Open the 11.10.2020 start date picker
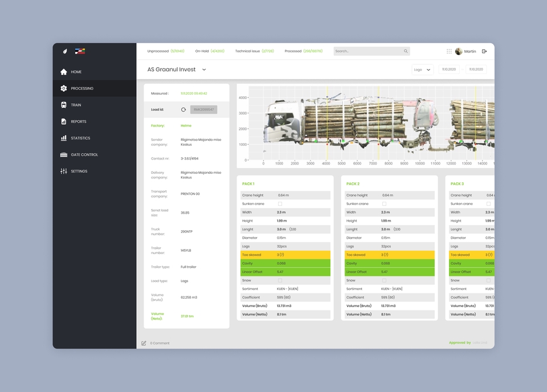This screenshot has width=547, height=392. point(450,68)
